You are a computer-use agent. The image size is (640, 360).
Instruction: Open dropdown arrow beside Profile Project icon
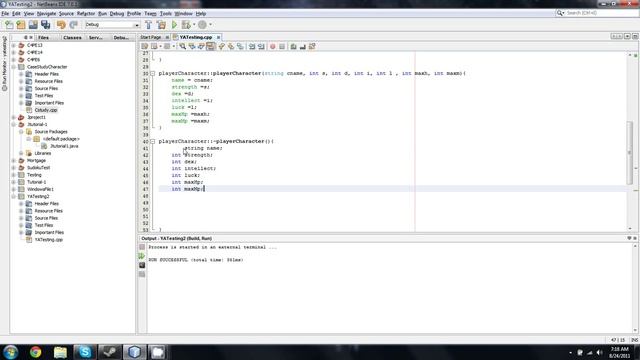tap(211, 25)
